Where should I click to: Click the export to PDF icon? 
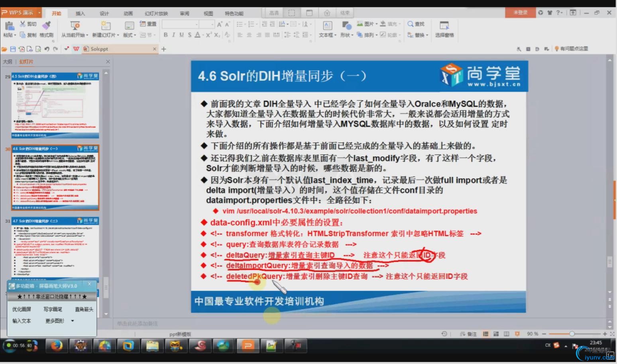pyautogui.click(x=22, y=49)
